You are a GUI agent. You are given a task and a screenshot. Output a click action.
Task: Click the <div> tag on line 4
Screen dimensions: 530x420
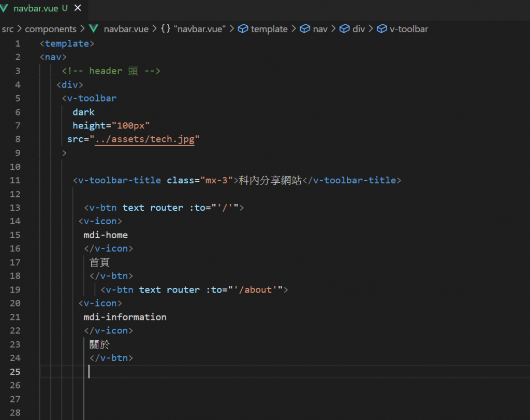70,84
